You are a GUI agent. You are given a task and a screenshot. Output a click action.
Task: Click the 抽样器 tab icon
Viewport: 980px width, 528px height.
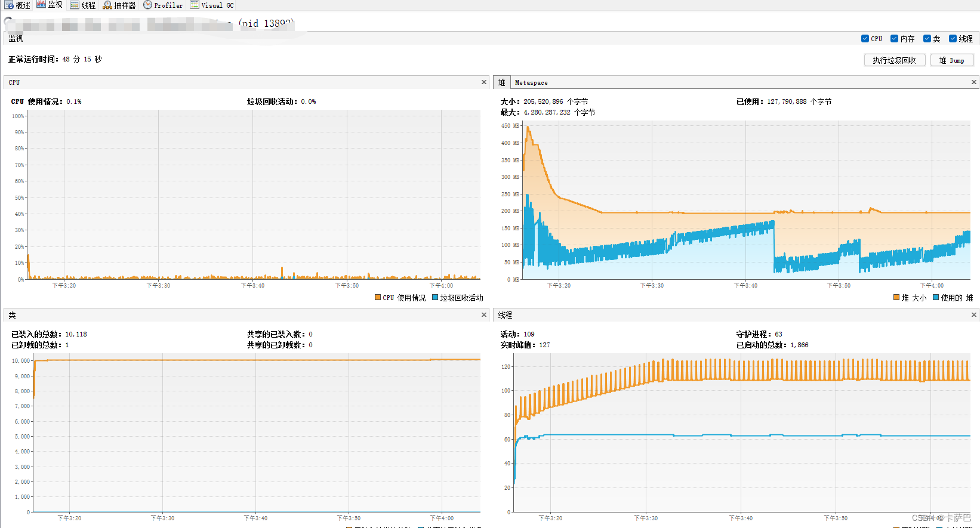coord(107,5)
